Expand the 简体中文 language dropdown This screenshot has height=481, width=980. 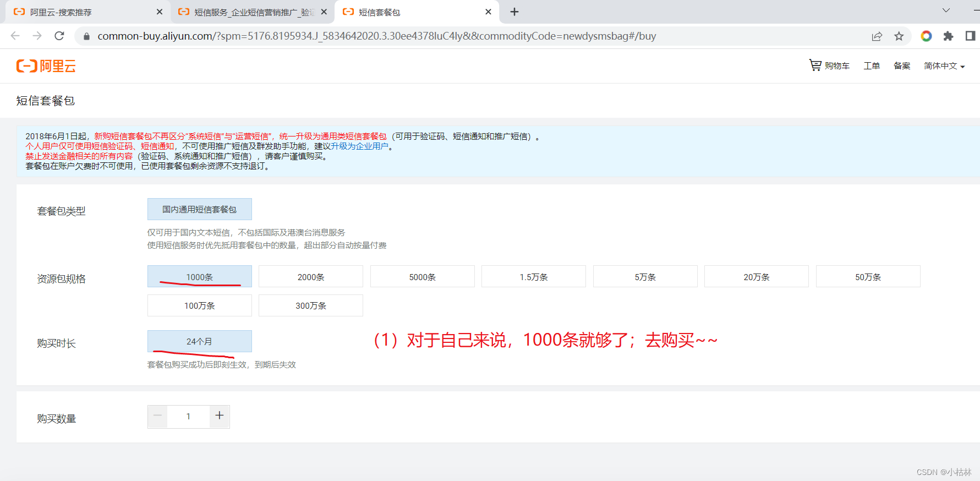click(944, 66)
